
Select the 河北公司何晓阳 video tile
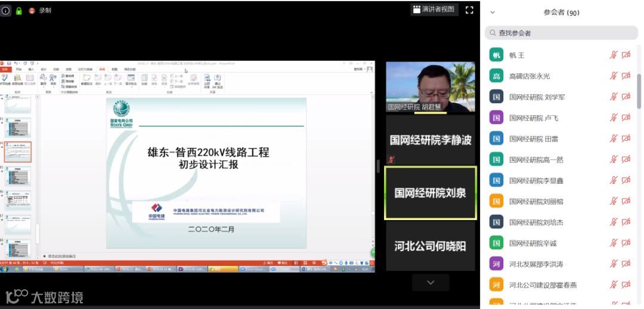tap(431, 246)
